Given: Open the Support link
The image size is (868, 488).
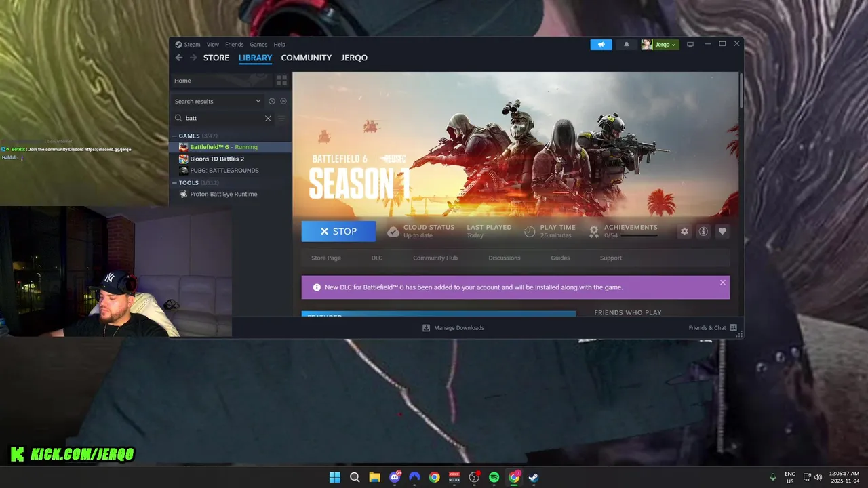Looking at the screenshot, I should tap(611, 258).
